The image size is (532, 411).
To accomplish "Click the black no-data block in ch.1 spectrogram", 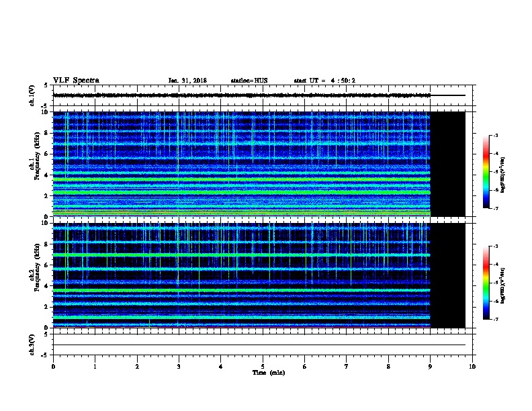I will pos(448,164).
